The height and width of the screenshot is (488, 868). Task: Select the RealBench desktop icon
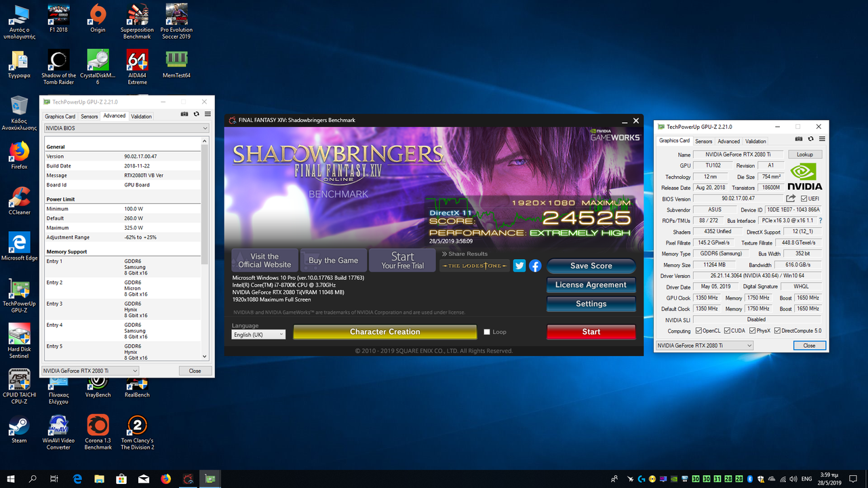[x=137, y=388]
